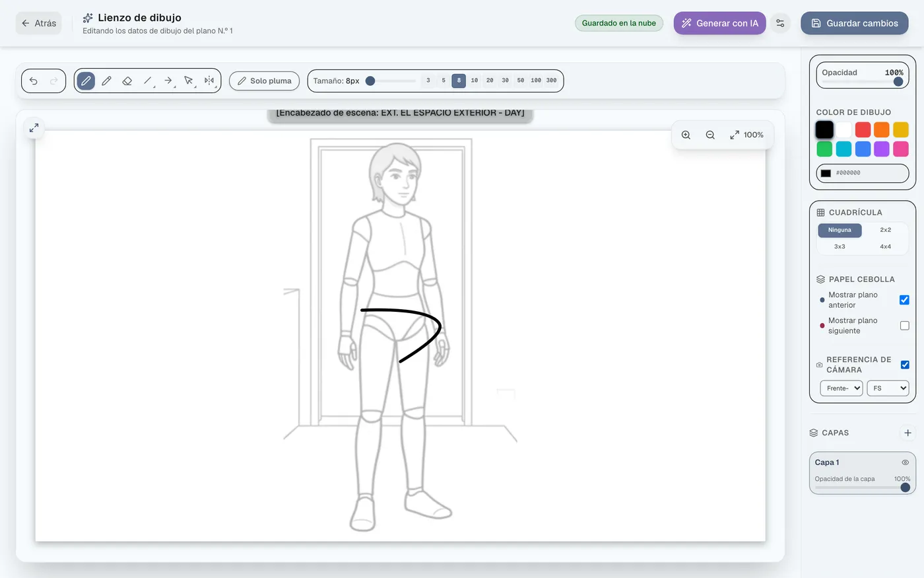Choose the blue color swatch
Image resolution: width=924 pixels, height=578 pixels.
click(863, 149)
